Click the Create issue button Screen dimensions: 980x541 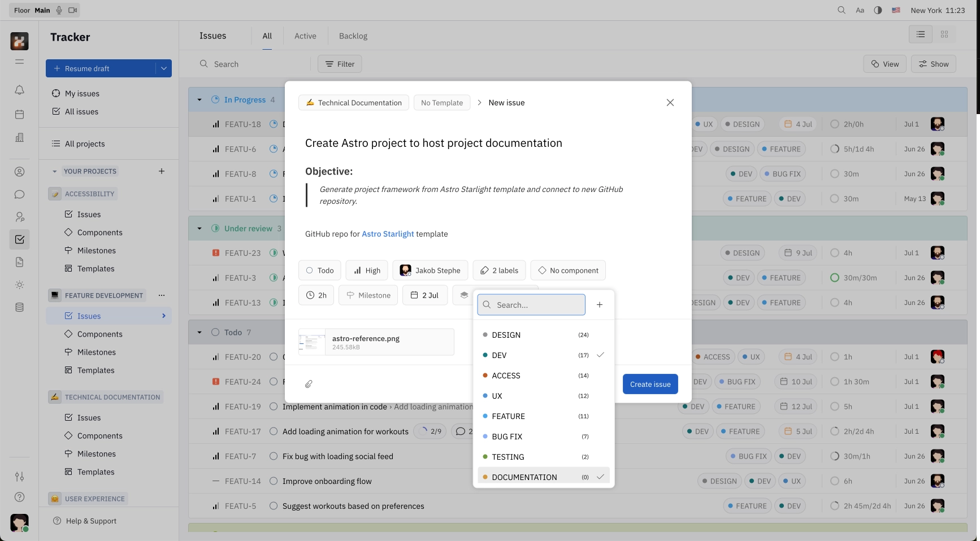coord(650,384)
